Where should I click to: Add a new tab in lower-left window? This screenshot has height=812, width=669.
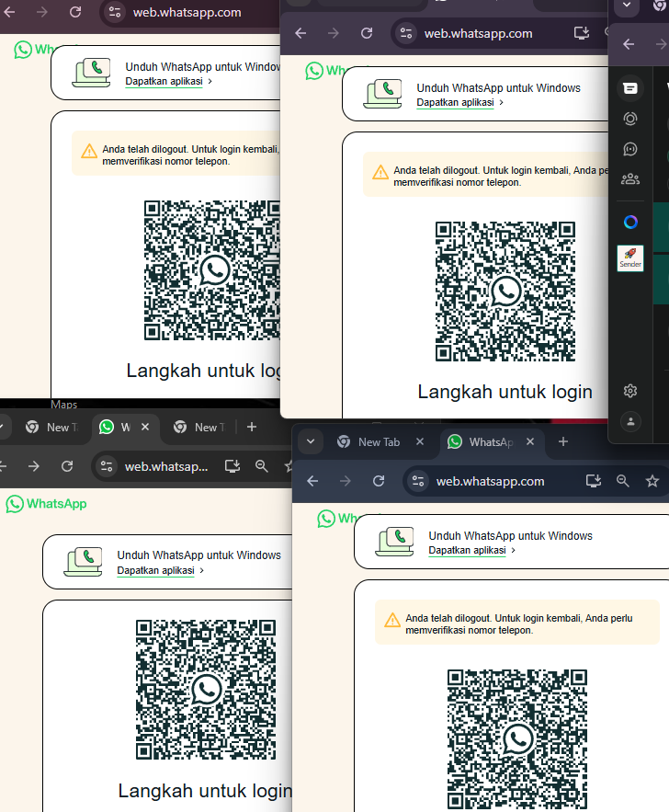click(252, 427)
